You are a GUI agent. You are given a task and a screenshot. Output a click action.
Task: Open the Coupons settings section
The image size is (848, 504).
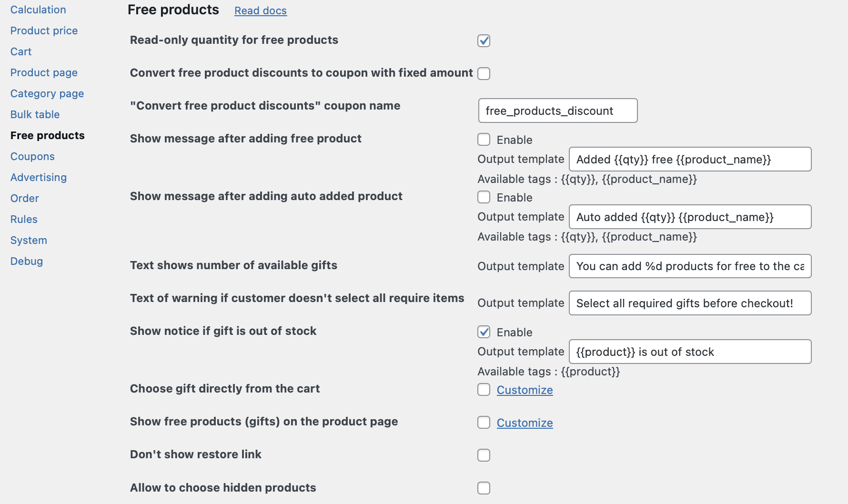point(32,156)
